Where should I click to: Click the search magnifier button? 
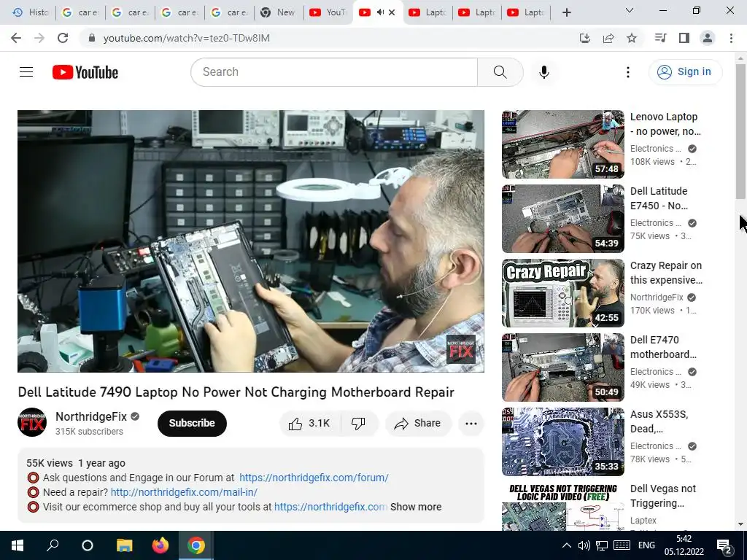[500, 72]
